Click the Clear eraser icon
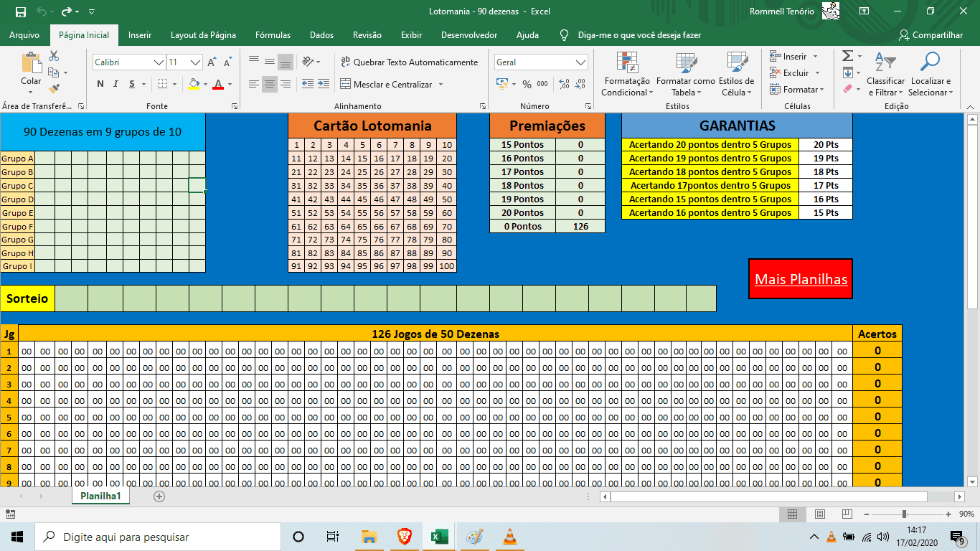Viewport: 980px width, 551px height. (x=847, y=89)
